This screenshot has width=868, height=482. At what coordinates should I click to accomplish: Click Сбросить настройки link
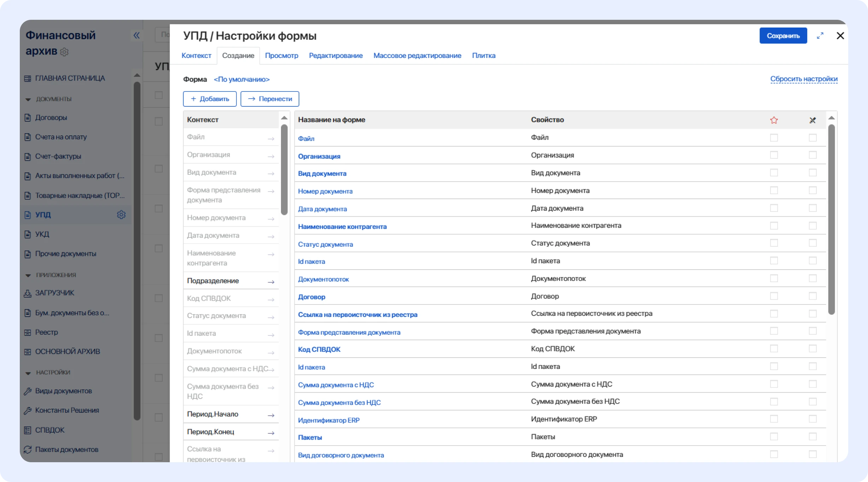[804, 79]
